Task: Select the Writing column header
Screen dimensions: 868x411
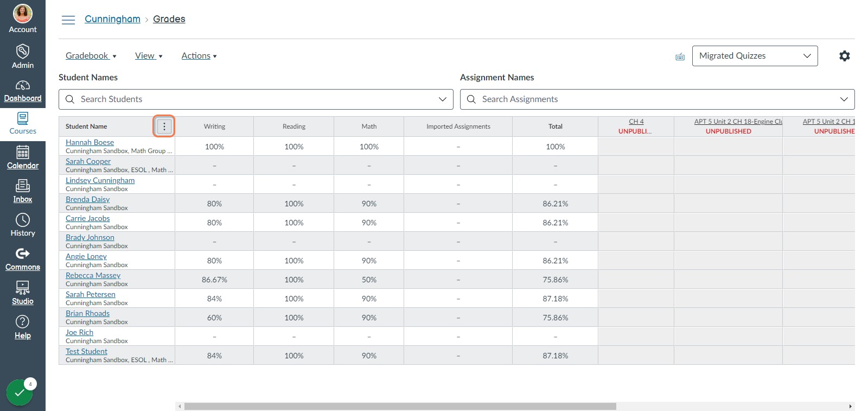Action: (215, 127)
